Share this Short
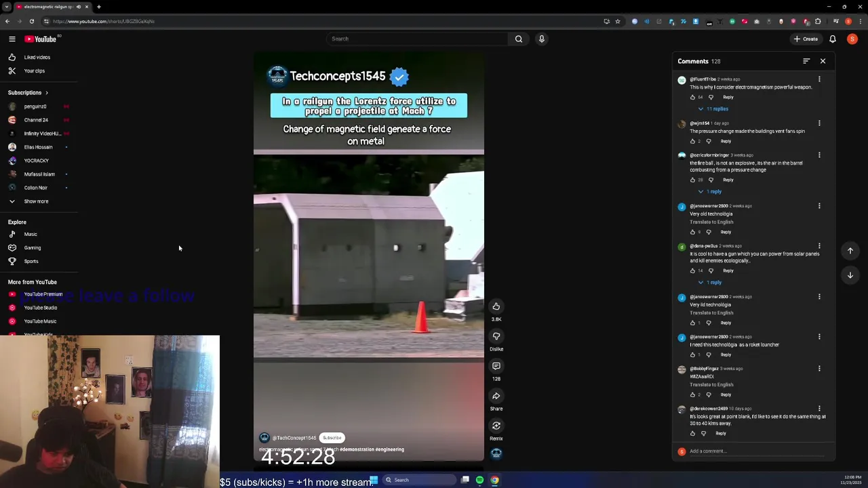The width and height of the screenshot is (868, 488). pos(496,396)
